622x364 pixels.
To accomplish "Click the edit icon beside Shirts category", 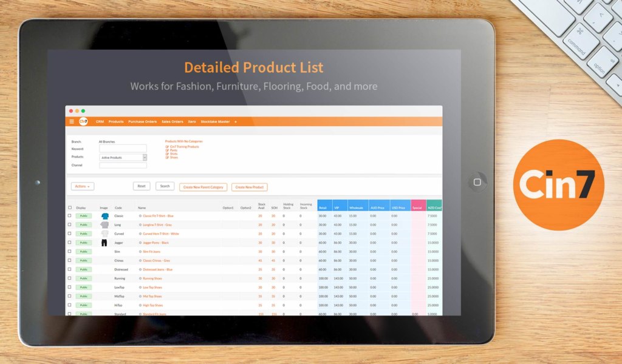I will click(x=166, y=153).
